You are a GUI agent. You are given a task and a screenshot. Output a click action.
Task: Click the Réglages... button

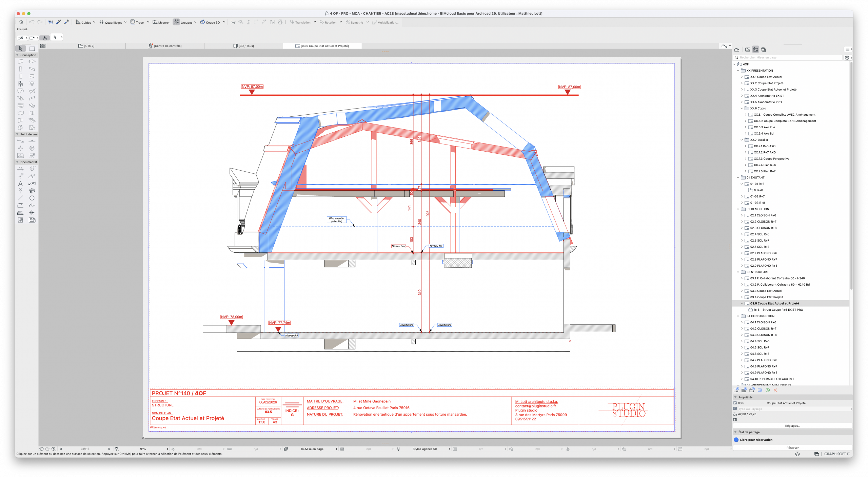792,426
